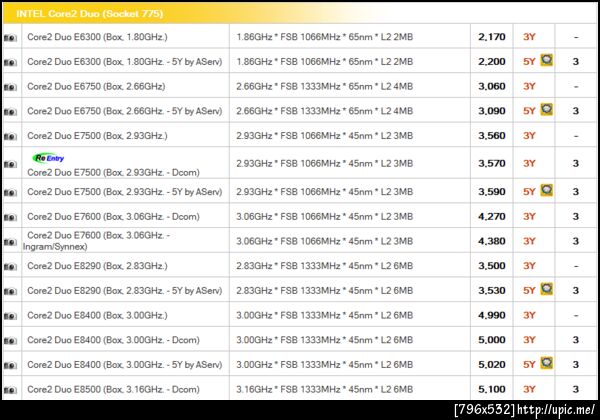Click spec text of E7600 Dcom row

[324, 217]
